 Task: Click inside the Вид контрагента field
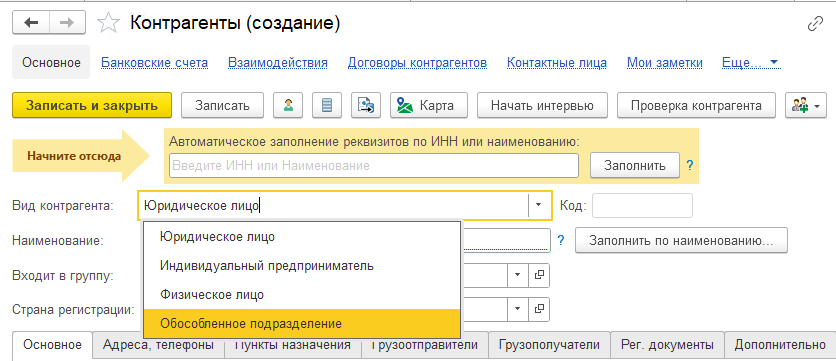(x=333, y=205)
